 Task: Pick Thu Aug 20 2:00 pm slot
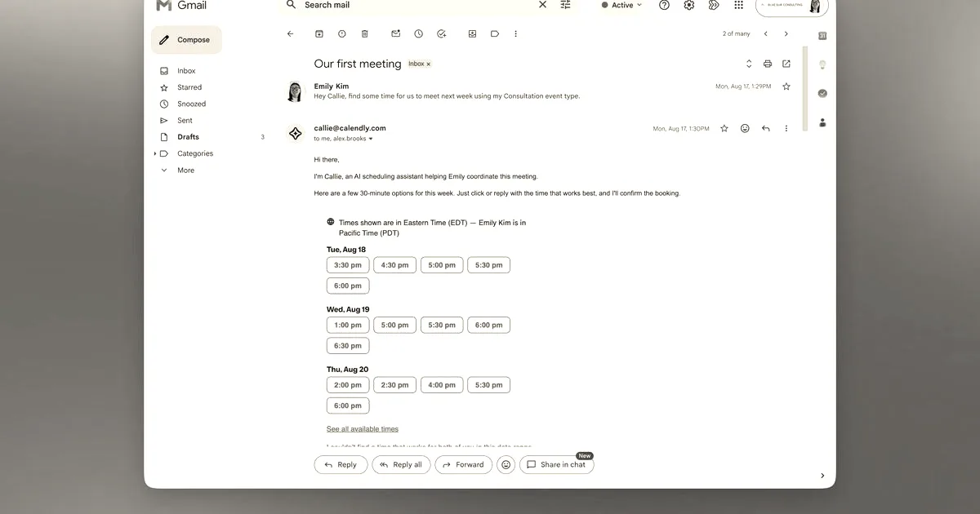tap(348, 385)
